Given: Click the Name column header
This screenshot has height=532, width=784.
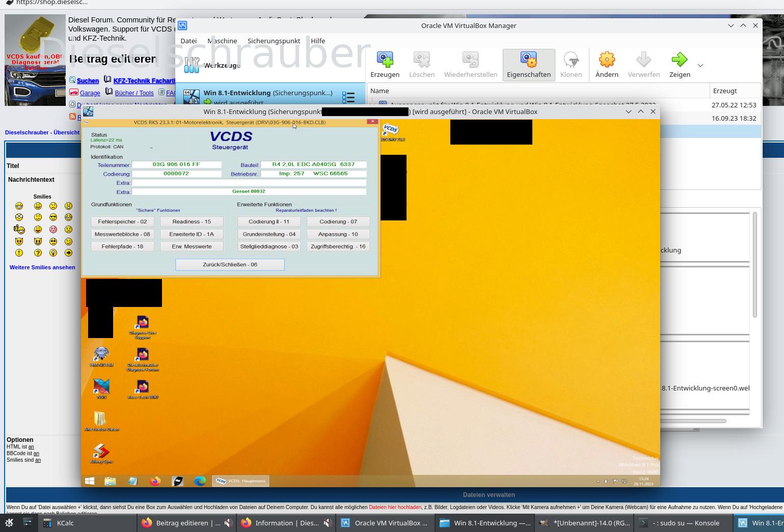Looking at the screenshot, I should [538, 91].
